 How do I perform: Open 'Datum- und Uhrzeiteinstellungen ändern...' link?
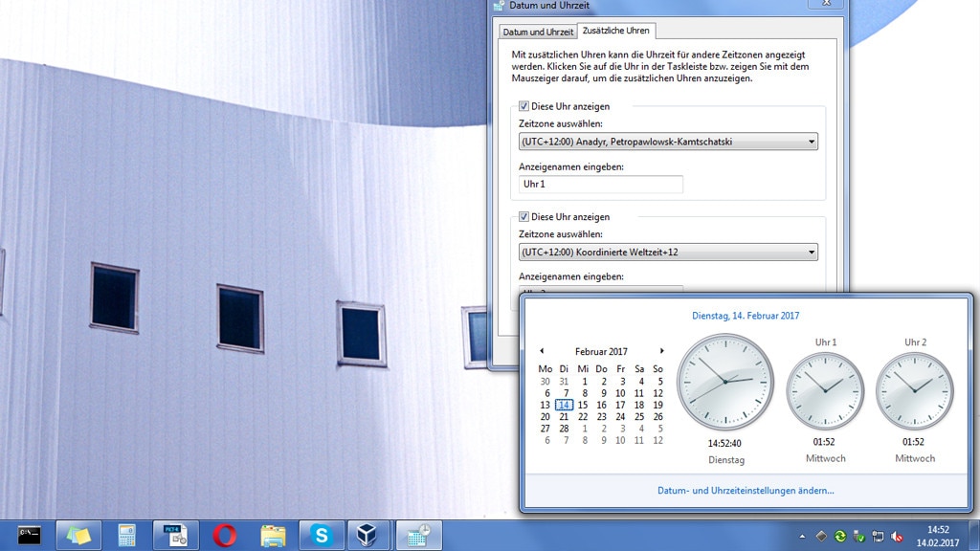click(x=746, y=491)
